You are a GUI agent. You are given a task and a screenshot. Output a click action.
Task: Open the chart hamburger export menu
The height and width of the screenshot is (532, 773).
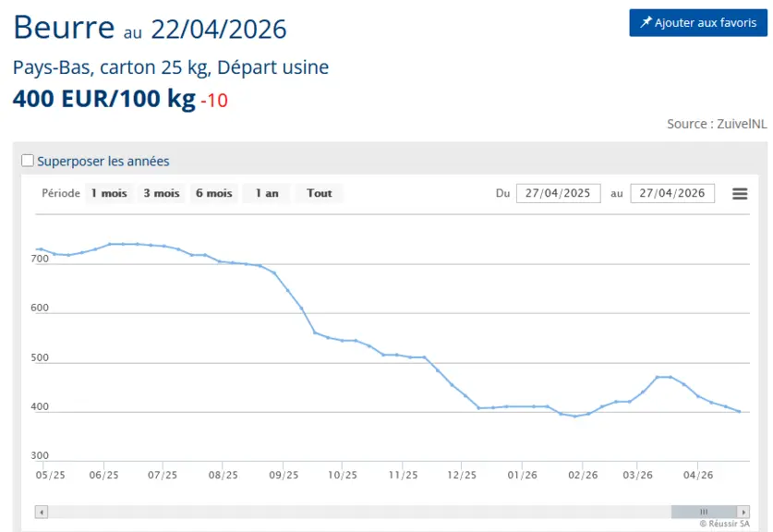tap(740, 194)
